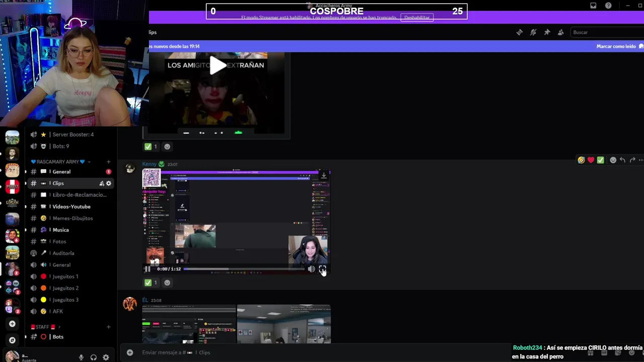Toggle microphone mute in user panel
The width and height of the screenshot is (644, 362).
pyautogui.click(x=81, y=357)
